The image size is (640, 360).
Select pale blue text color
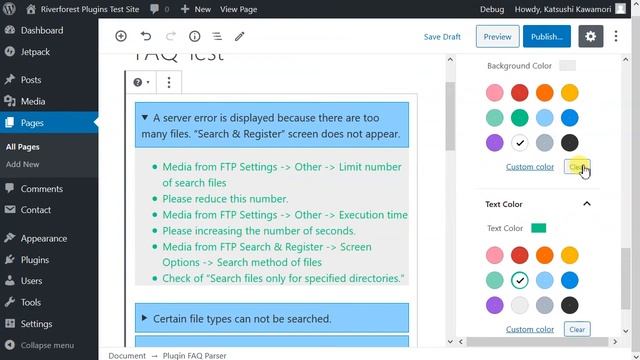pyautogui.click(x=544, y=280)
